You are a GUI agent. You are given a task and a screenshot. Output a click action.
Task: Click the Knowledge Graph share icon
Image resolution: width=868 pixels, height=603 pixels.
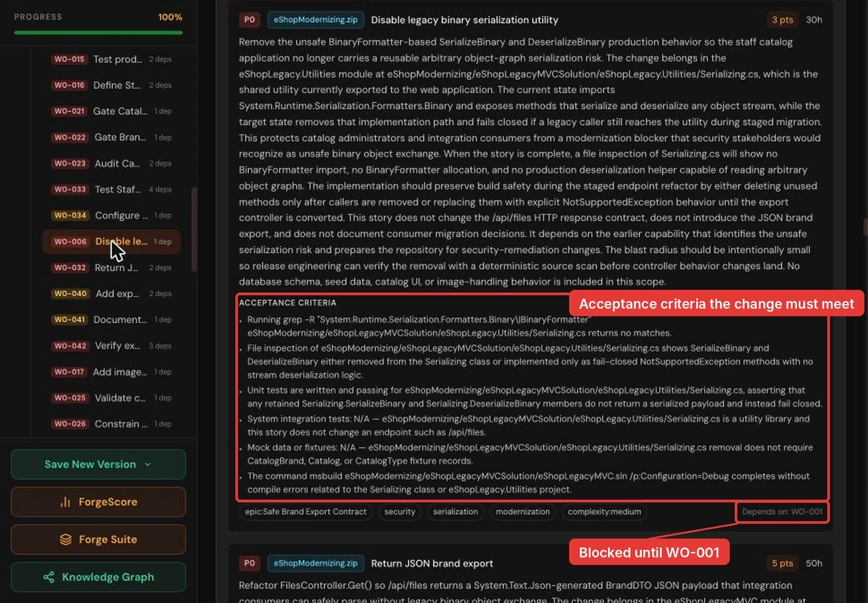tap(49, 577)
